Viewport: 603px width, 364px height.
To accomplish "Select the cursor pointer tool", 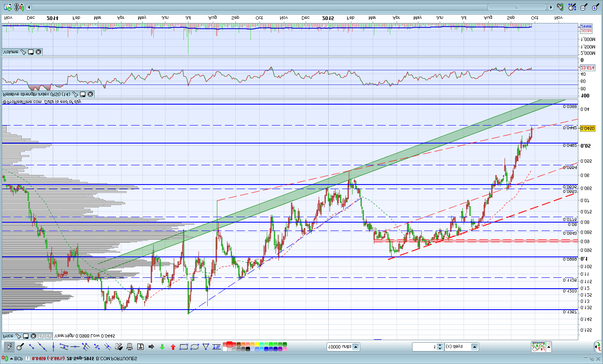I will 9,347.
